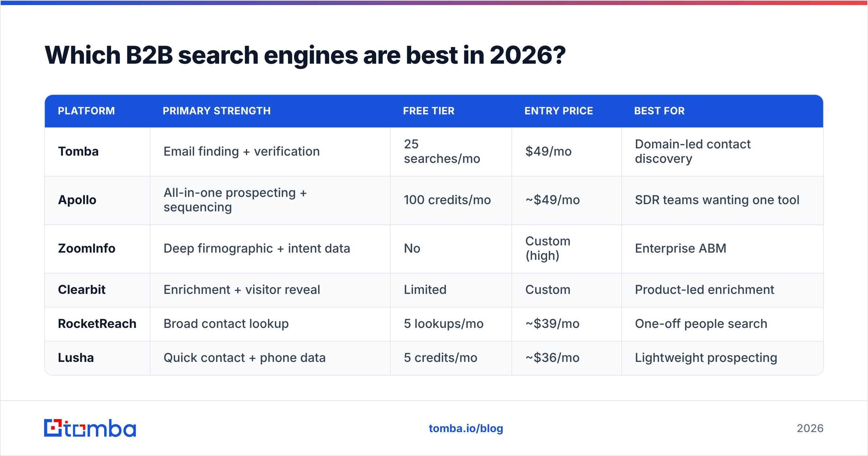868x456 pixels.
Task: Select the Clearbit platform cell
Action: pyautogui.click(x=97, y=290)
